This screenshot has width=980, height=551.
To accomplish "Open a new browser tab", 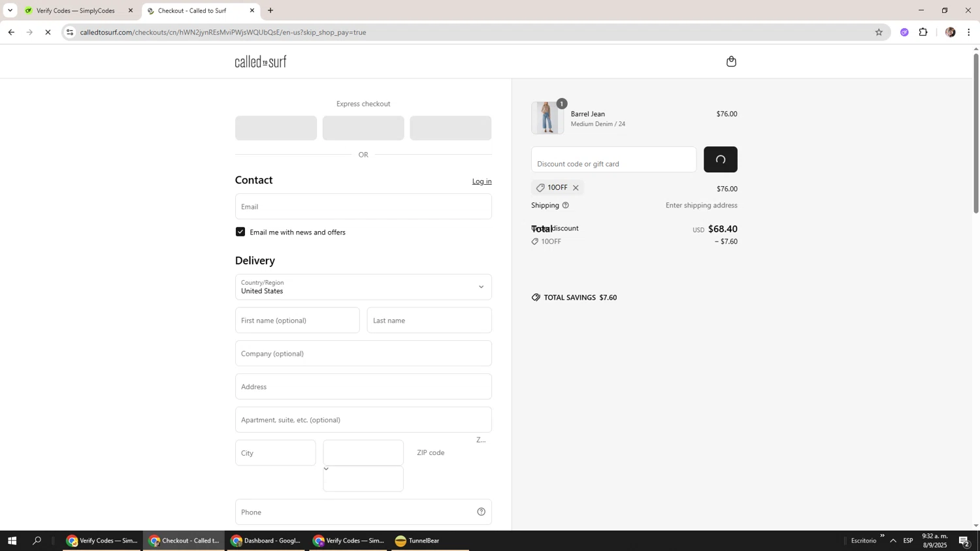I will pyautogui.click(x=270, y=10).
